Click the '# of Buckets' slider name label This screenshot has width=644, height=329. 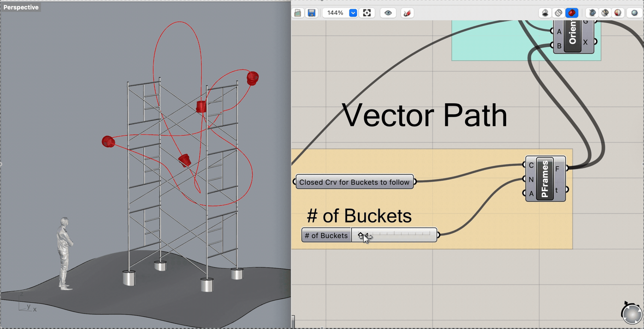tap(326, 235)
